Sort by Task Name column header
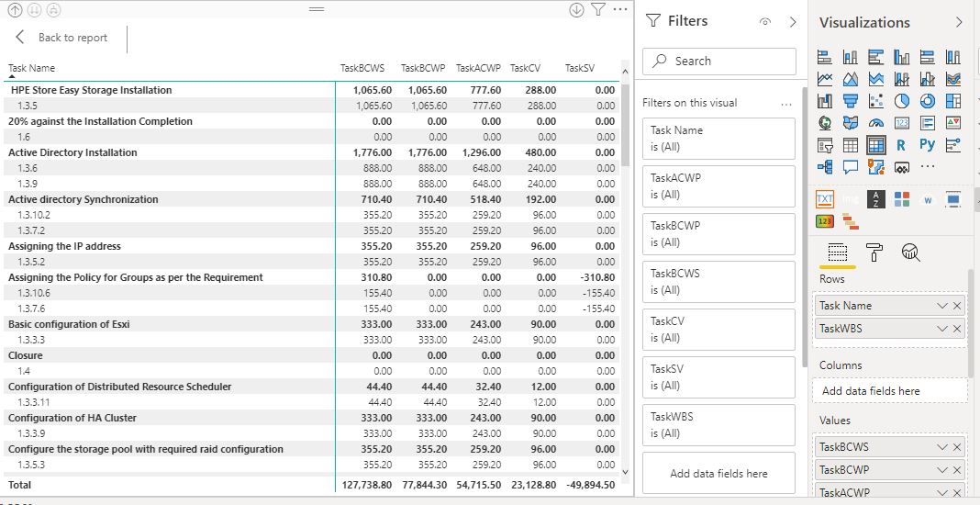 tap(31, 68)
